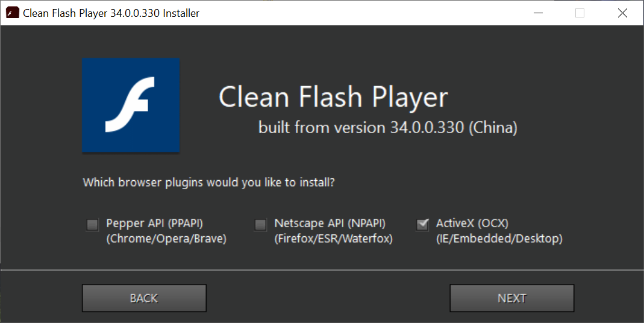Continue with the NEXT button

511,298
